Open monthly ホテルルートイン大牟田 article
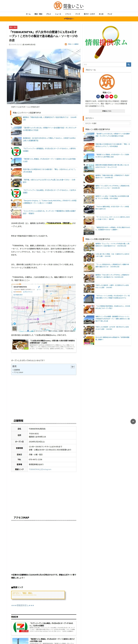The width and height of the screenshot is (138, 644). [112, 297]
